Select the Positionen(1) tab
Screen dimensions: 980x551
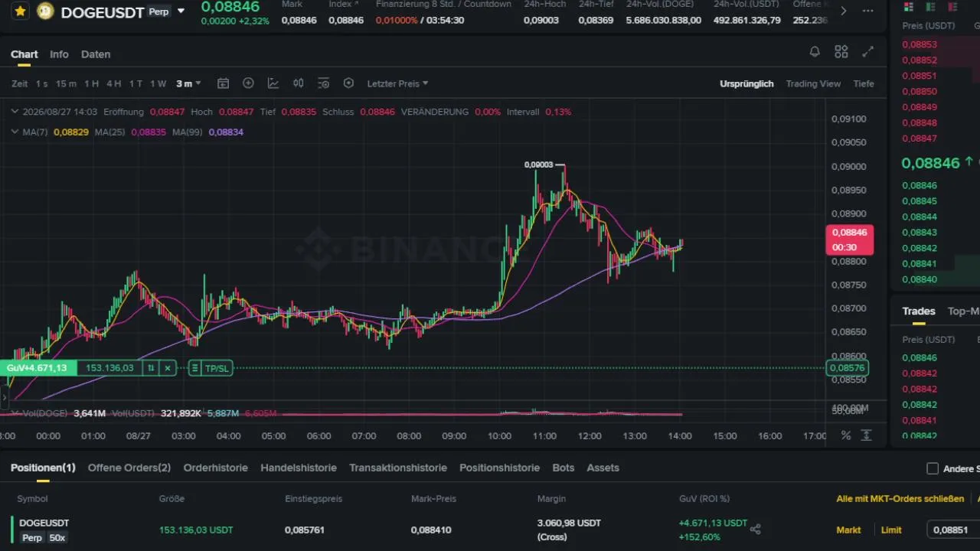click(x=43, y=468)
